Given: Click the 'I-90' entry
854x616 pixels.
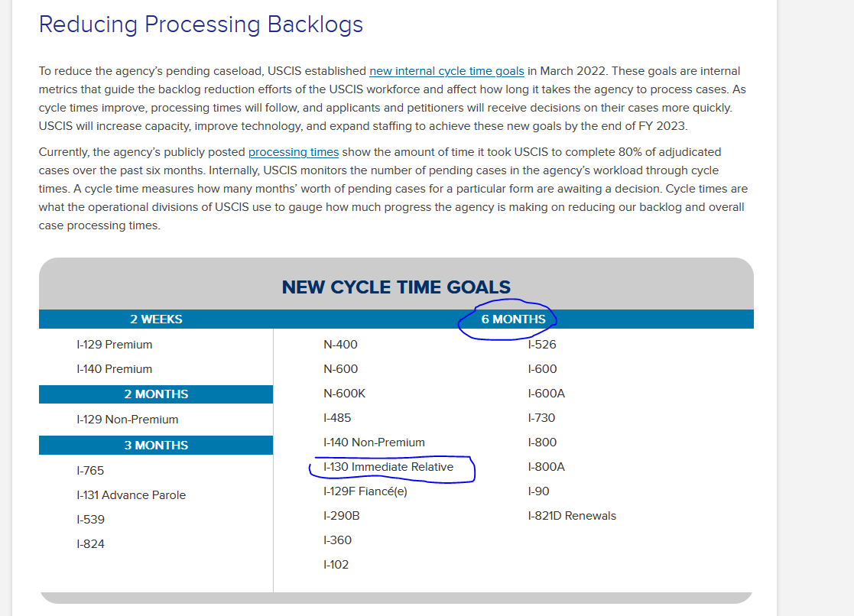Looking at the screenshot, I should pyautogui.click(x=539, y=492).
